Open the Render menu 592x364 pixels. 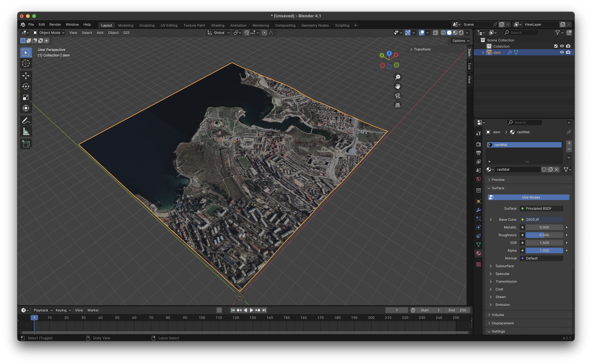[55, 25]
